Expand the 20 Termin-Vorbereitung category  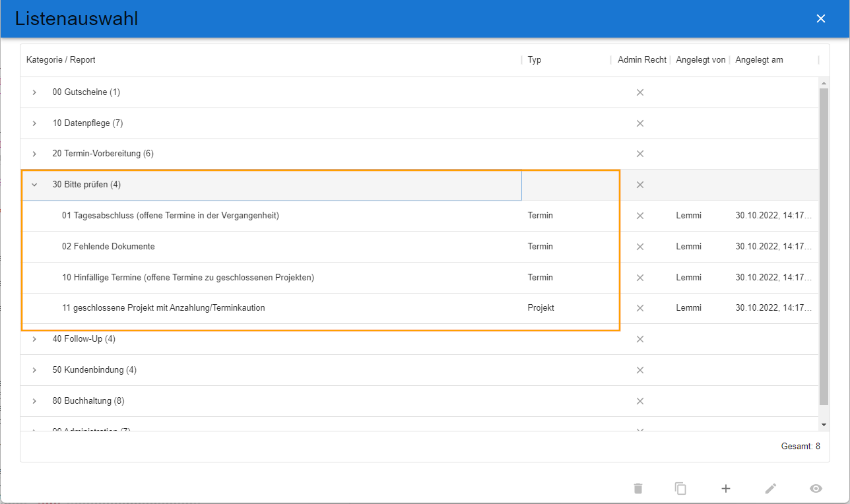34,154
